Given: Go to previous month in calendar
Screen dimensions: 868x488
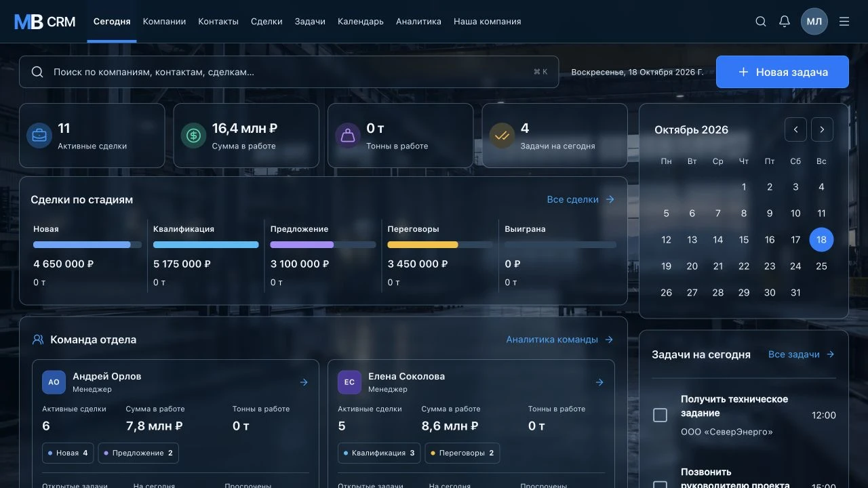Looking at the screenshot, I should pyautogui.click(x=795, y=129).
